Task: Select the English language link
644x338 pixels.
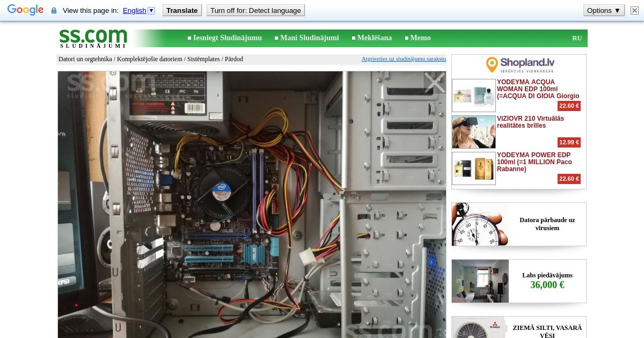Action: coord(134,10)
